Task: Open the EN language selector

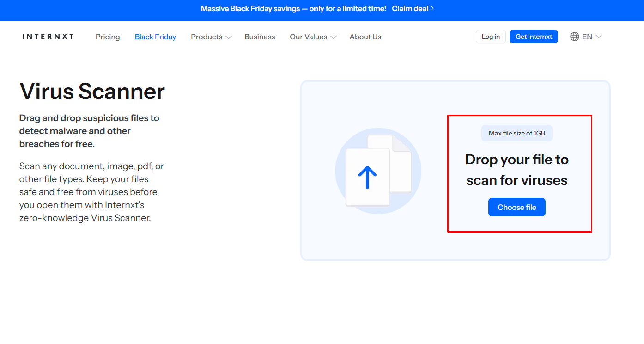Action: (586, 36)
